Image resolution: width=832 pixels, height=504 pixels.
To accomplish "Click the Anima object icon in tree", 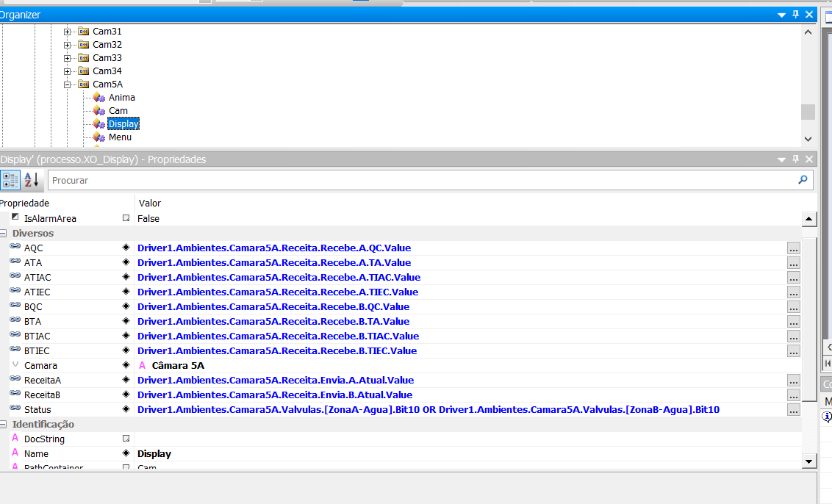I will click(99, 98).
